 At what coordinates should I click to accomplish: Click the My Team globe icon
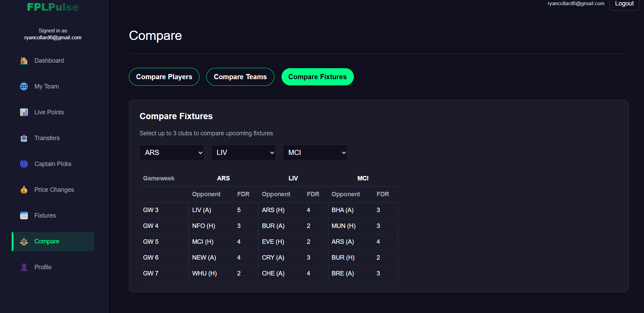(24, 86)
